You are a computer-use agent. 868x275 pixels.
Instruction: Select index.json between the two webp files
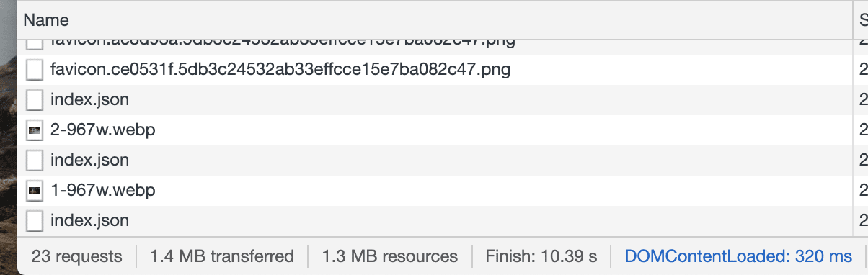(89, 161)
